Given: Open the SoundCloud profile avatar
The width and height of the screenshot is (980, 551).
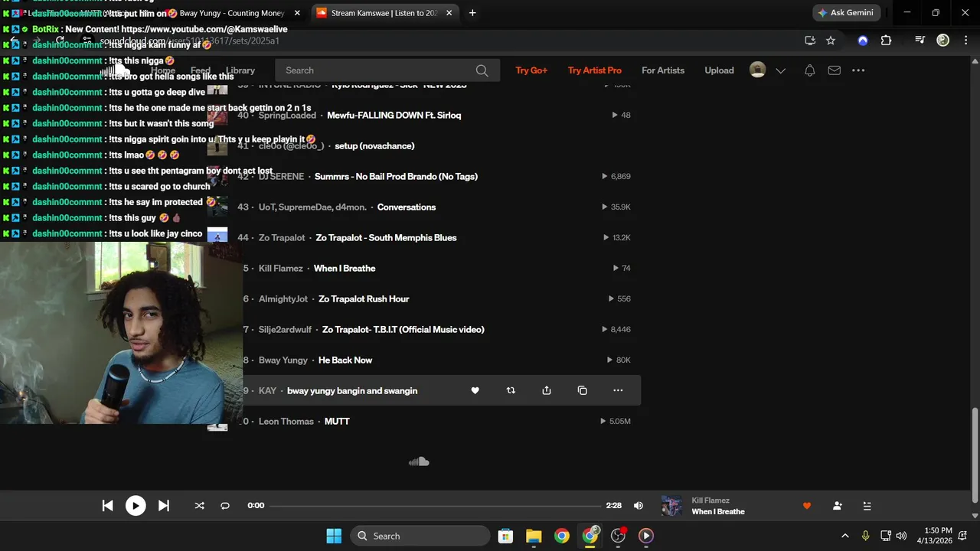Looking at the screenshot, I should (x=757, y=70).
